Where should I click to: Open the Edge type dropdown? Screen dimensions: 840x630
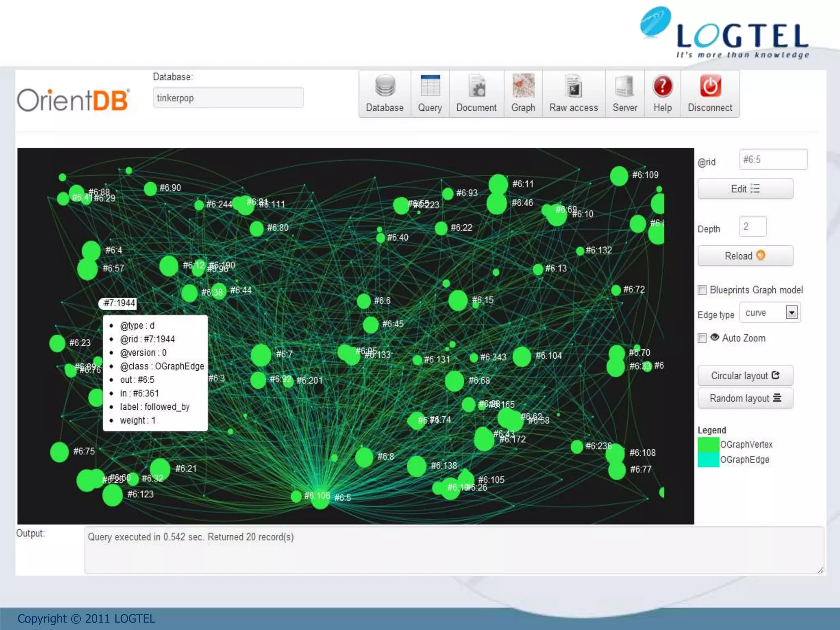pos(770,313)
